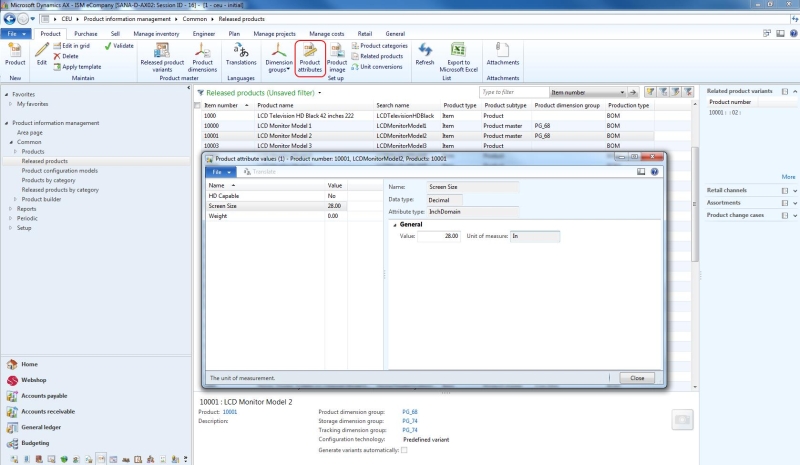
Task: Refresh the released products list
Action: tap(424, 54)
